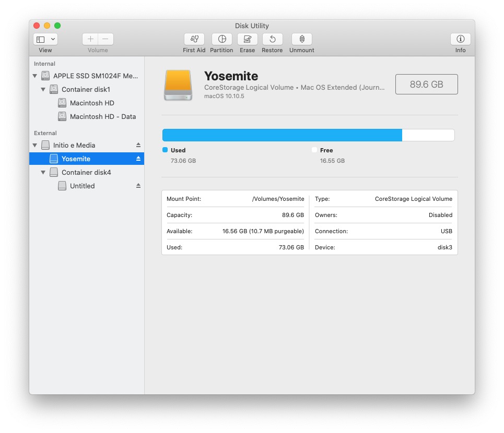Select Container disk4 in sidebar
This screenshot has height=433, width=504.
87,172
